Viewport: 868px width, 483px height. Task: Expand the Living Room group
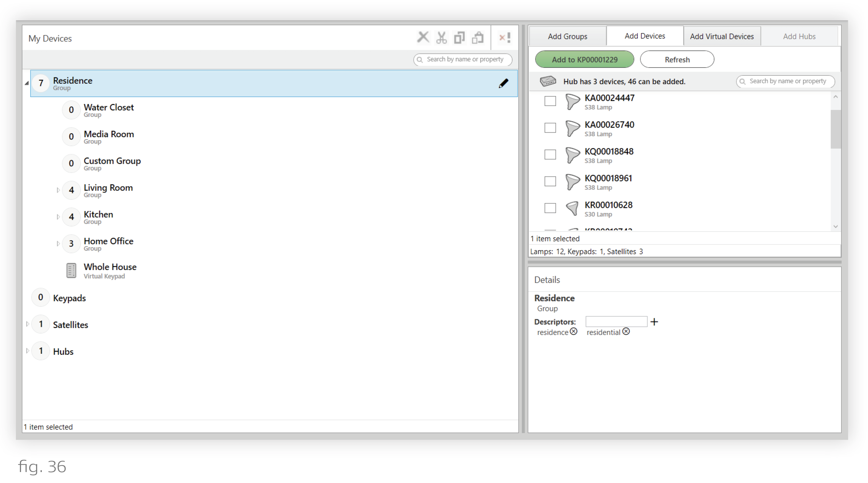pos(58,190)
